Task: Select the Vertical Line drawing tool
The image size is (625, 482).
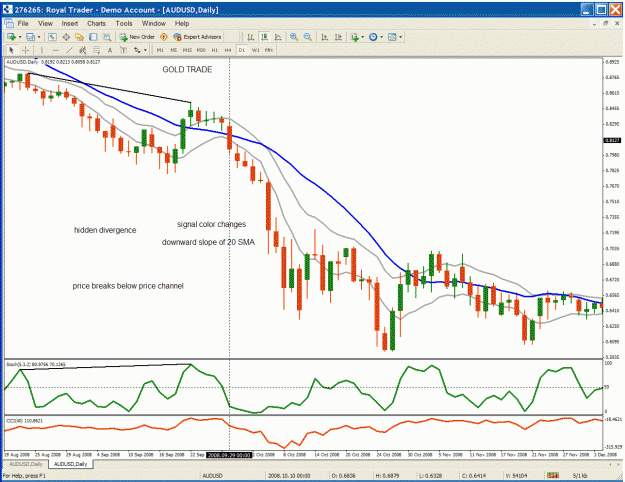Action: point(42,50)
